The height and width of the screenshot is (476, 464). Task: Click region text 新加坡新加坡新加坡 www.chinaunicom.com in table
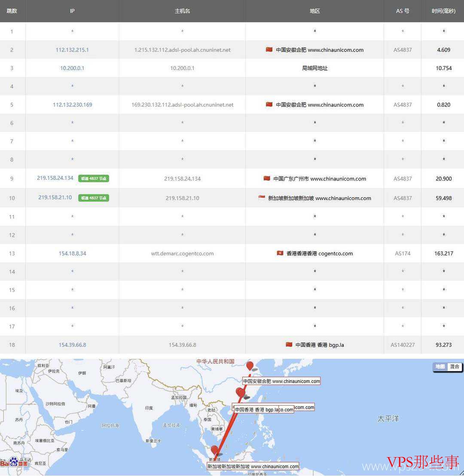coord(319,198)
